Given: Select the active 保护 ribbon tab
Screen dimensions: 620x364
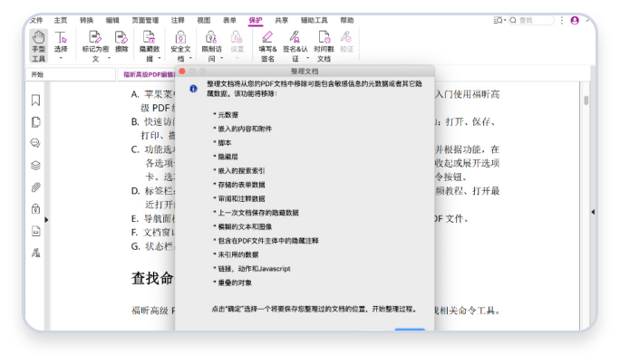Looking at the screenshot, I should point(256,20).
